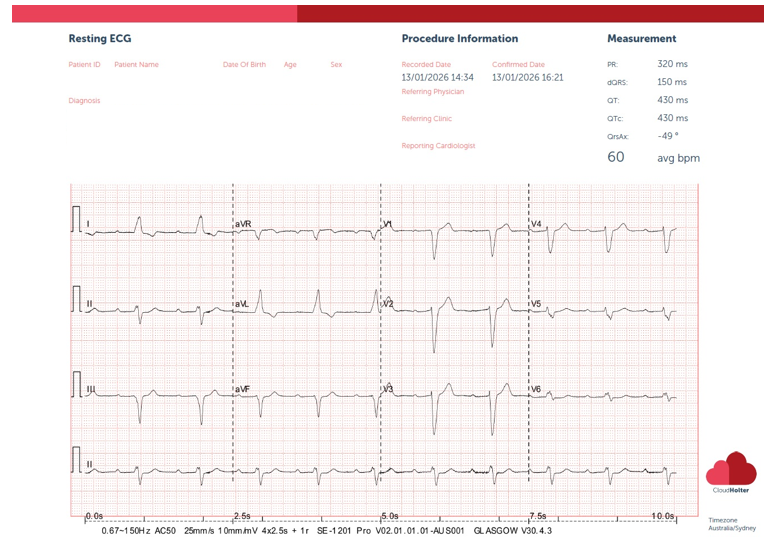Click the Confirmed Date value 13/01/2026 16:21

527,77
